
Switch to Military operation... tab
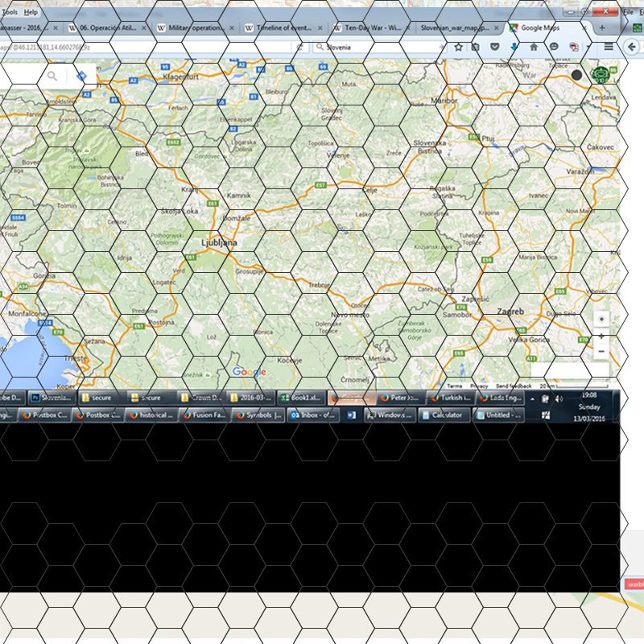click(x=196, y=28)
